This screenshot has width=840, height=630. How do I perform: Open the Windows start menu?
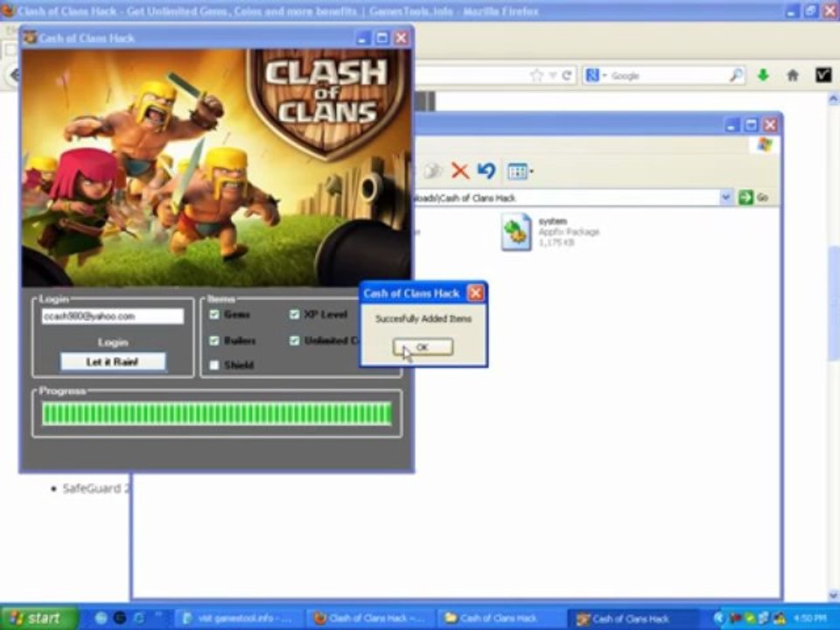39,619
